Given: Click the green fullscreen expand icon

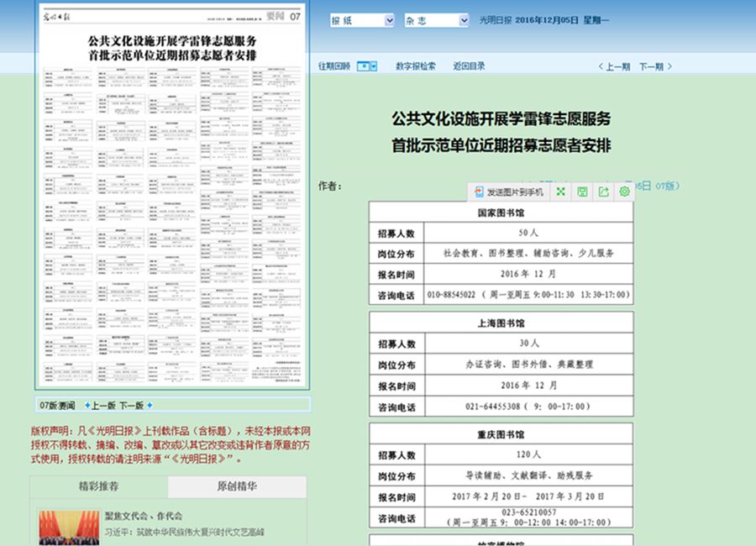Looking at the screenshot, I should tap(560, 192).
